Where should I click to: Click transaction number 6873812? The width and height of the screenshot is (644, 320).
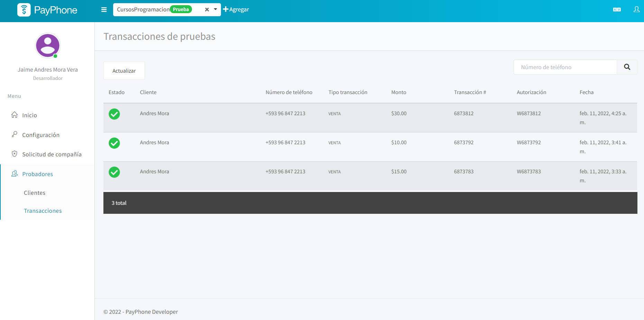[x=464, y=113]
